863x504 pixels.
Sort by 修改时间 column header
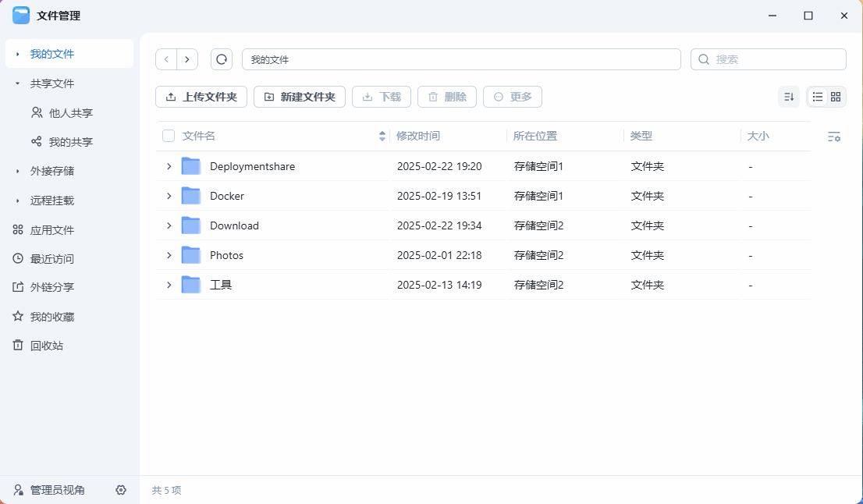click(x=418, y=136)
